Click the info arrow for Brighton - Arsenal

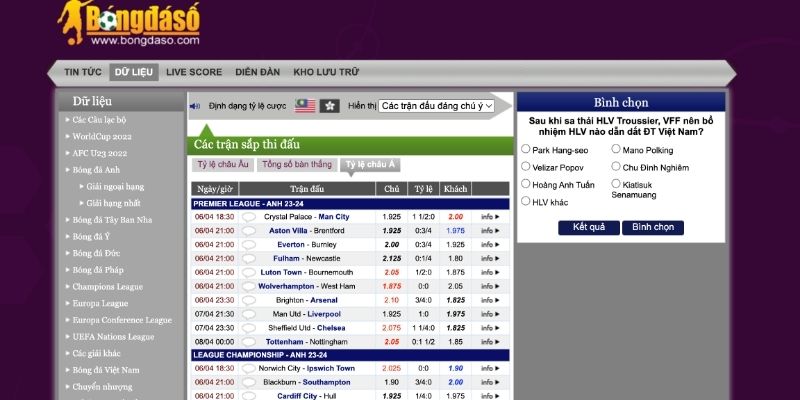pyautogui.click(x=490, y=300)
